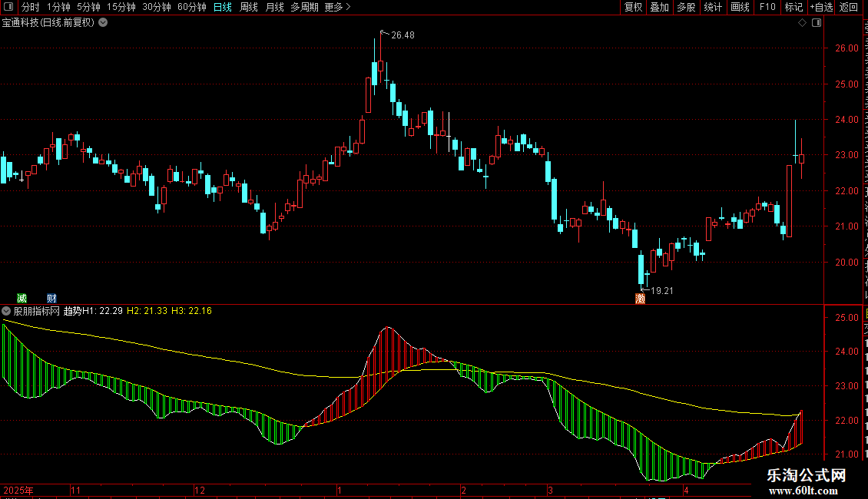Switch to 日线 daily chart
Image resolution: width=868 pixels, height=499 pixels.
[223, 7]
